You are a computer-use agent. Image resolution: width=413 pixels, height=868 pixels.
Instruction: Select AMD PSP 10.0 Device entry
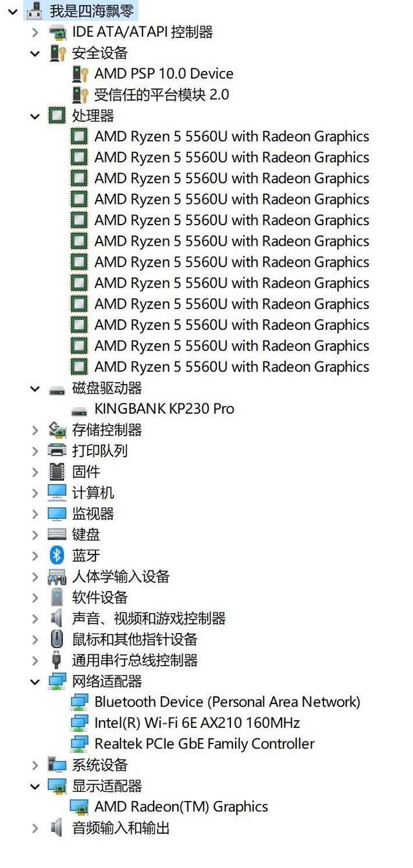click(x=164, y=74)
